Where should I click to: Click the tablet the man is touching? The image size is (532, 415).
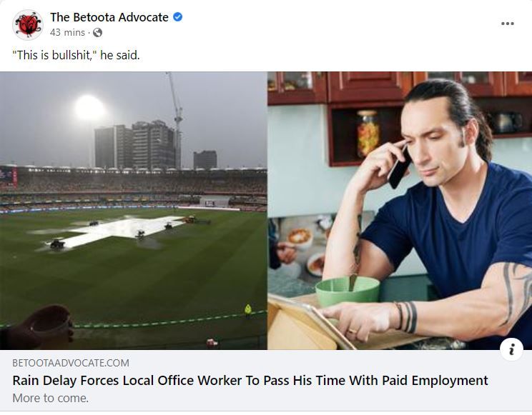pyautogui.click(x=307, y=322)
